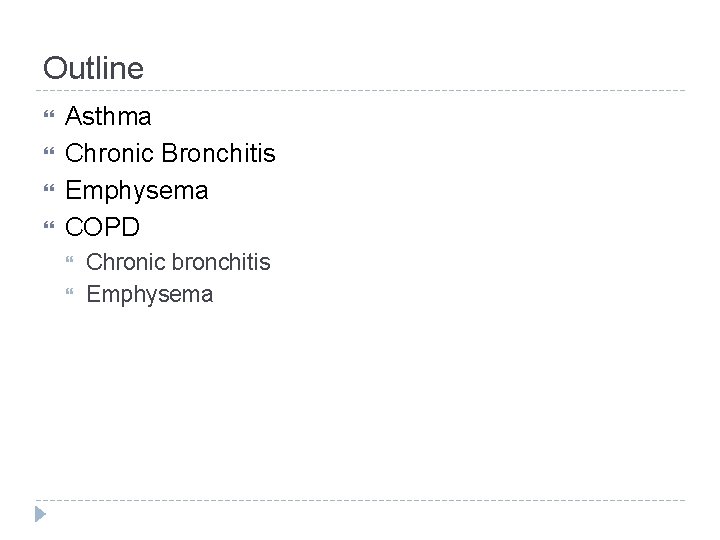This screenshot has width=720, height=540.
Task: Select the COPD outline item
Action: tap(103, 227)
